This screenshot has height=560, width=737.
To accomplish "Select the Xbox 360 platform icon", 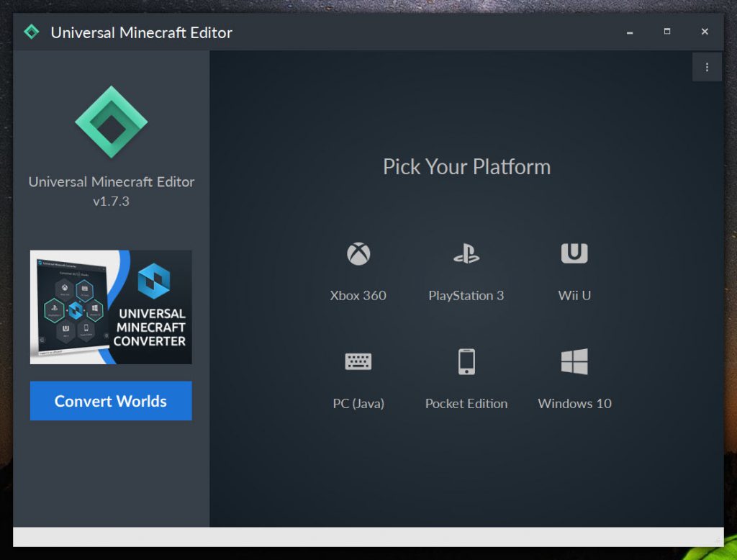I will (x=358, y=254).
